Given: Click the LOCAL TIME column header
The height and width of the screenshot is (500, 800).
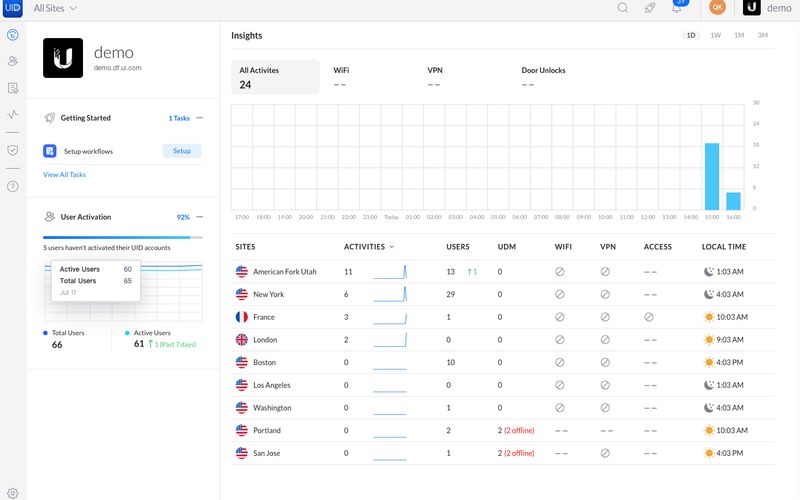Looking at the screenshot, I should (723, 246).
